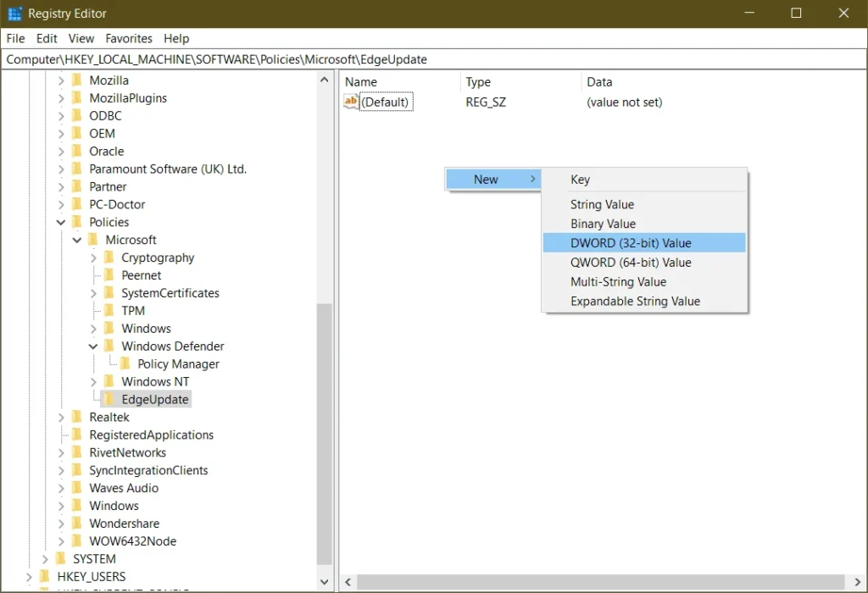Viewport: 868px width, 593px height.
Task: Collapse the Policies tree node
Action: coord(61,222)
